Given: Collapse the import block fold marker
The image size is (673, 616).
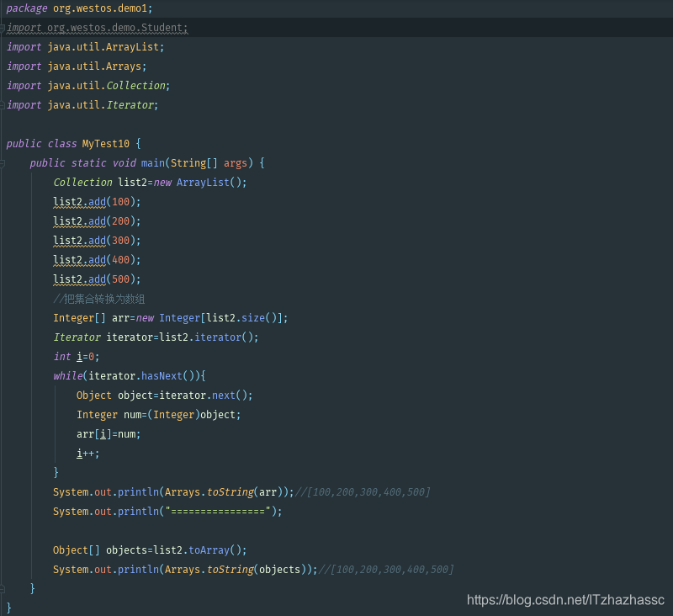Looking at the screenshot, I should tap(3, 29).
